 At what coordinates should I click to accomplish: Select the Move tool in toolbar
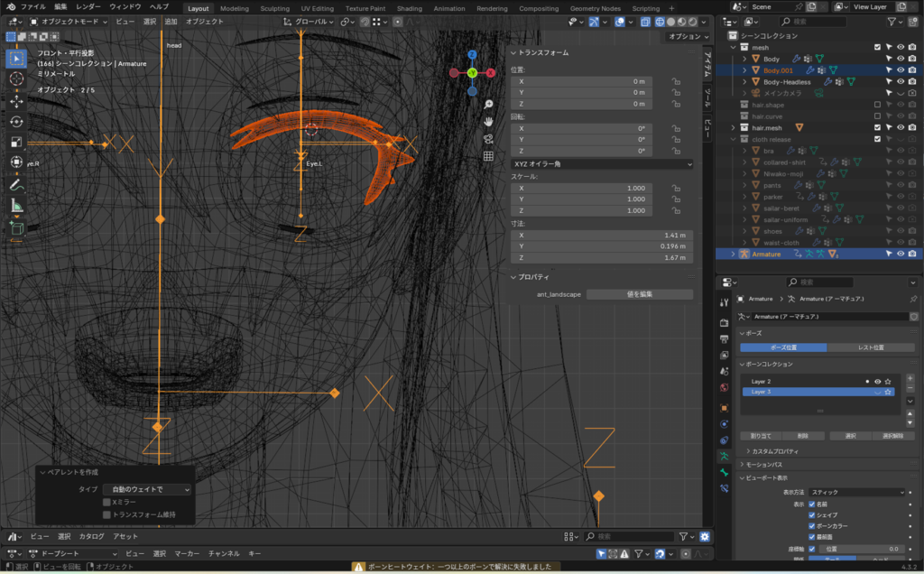point(16,100)
